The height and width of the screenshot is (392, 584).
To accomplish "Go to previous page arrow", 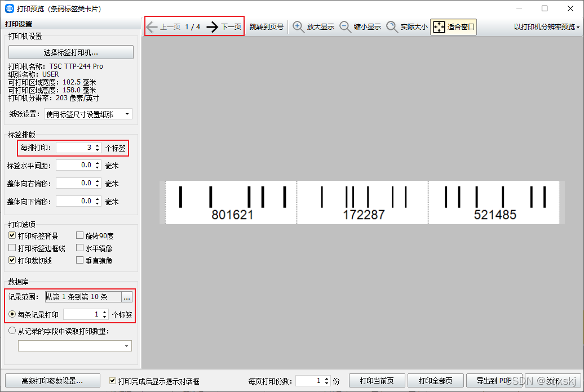I will click(x=152, y=27).
